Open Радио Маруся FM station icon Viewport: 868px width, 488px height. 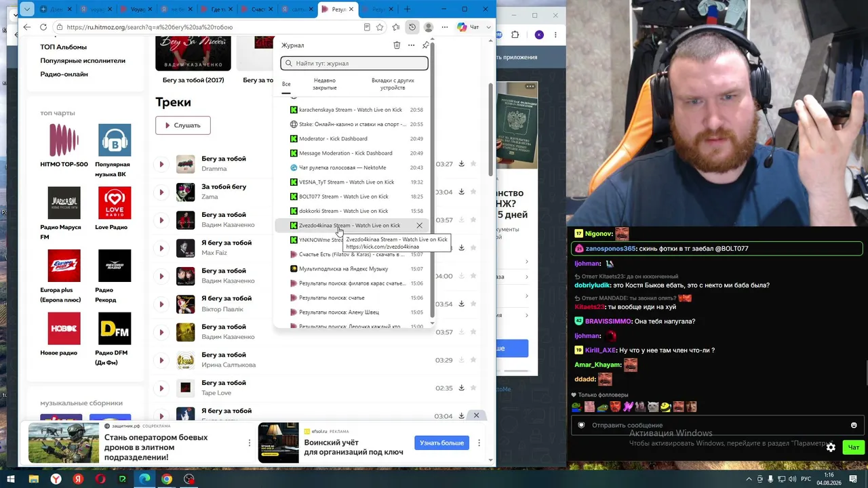tap(64, 203)
